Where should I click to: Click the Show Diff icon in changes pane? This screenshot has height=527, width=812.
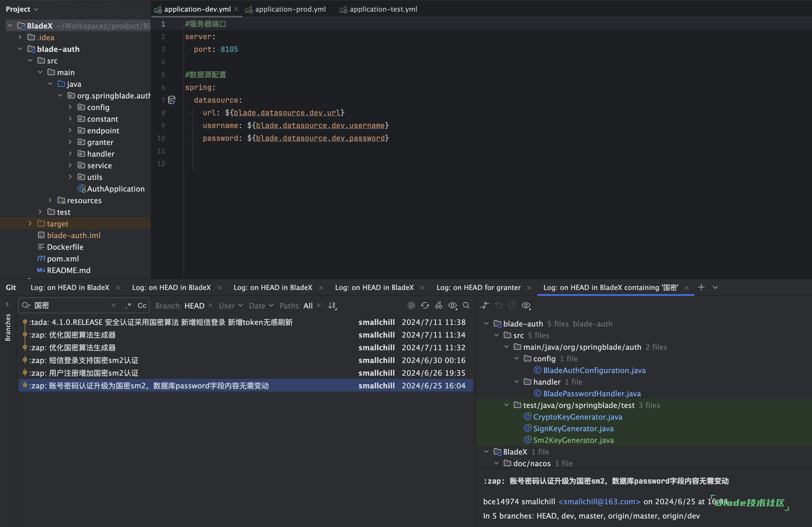(x=485, y=305)
